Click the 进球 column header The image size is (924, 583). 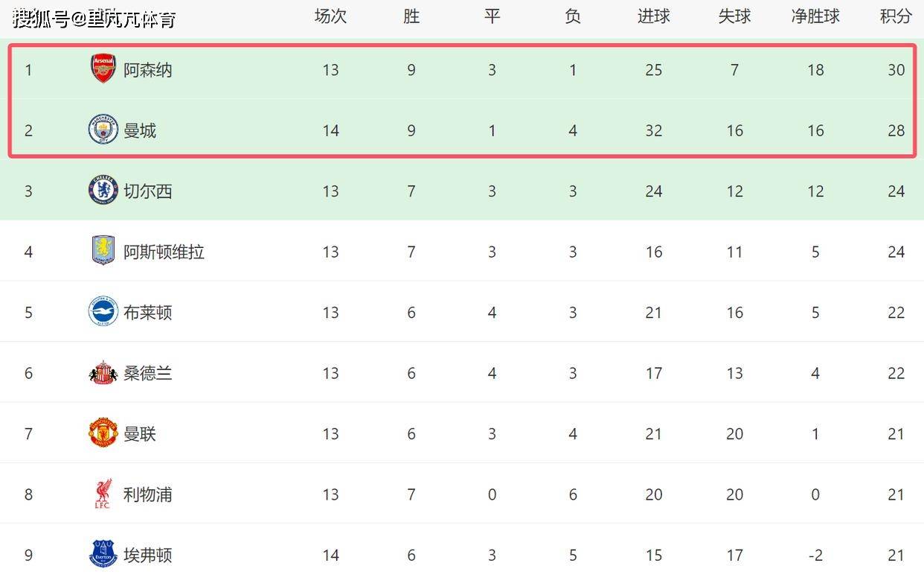tap(653, 16)
